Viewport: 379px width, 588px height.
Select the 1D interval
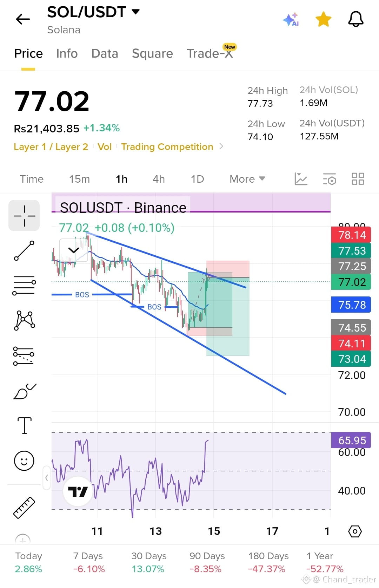click(x=197, y=179)
